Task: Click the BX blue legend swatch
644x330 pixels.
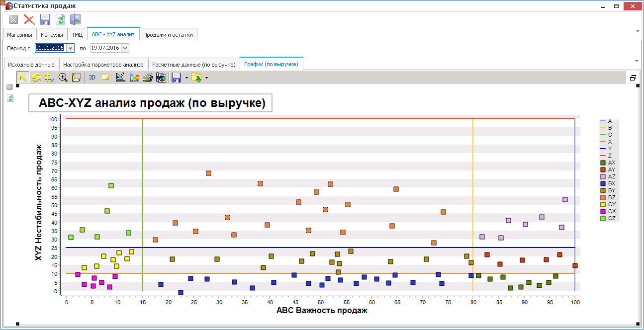Action: pyautogui.click(x=603, y=183)
